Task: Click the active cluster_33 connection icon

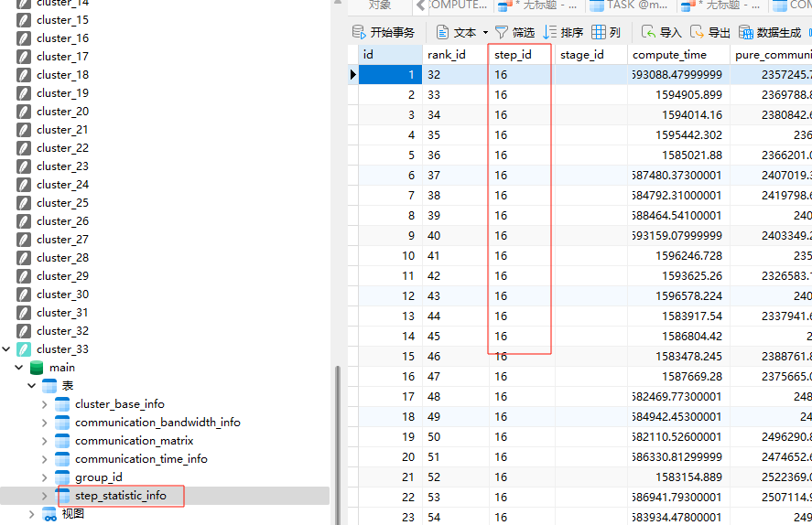Action: [x=23, y=349]
